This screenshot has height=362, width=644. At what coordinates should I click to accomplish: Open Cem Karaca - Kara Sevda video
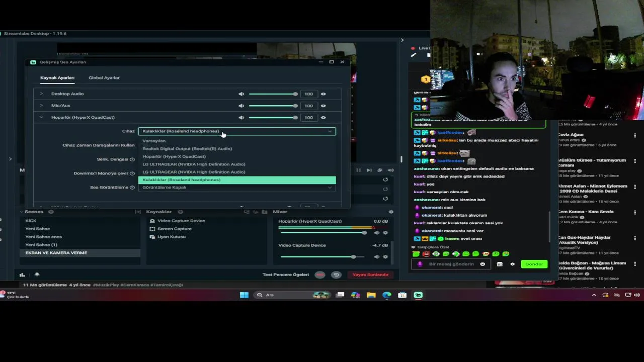coord(585,212)
